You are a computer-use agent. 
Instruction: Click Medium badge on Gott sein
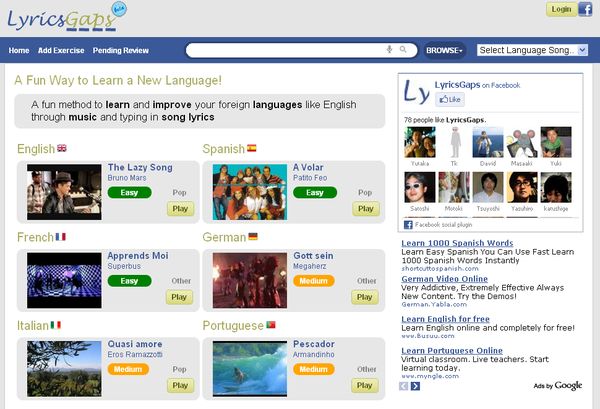coord(314,281)
